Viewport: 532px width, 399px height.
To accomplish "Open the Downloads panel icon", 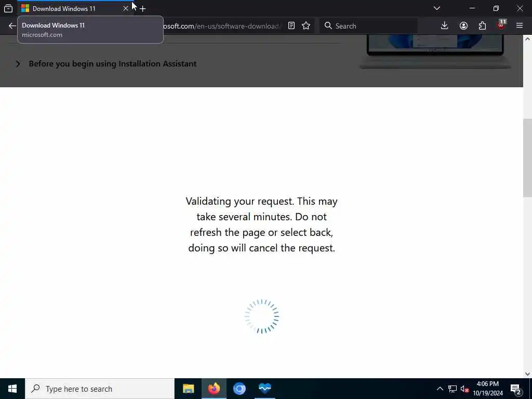I will [x=445, y=26].
